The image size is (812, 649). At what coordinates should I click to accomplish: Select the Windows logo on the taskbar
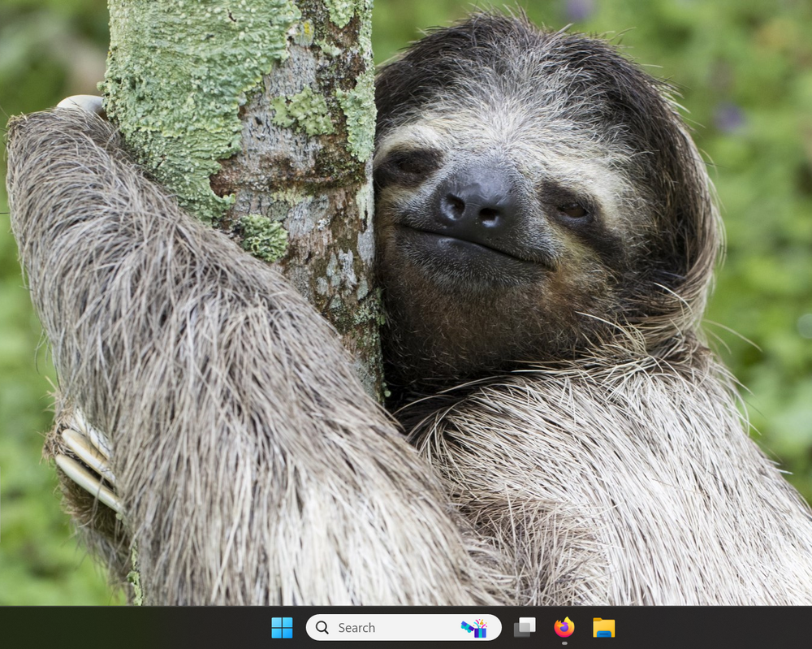point(282,628)
